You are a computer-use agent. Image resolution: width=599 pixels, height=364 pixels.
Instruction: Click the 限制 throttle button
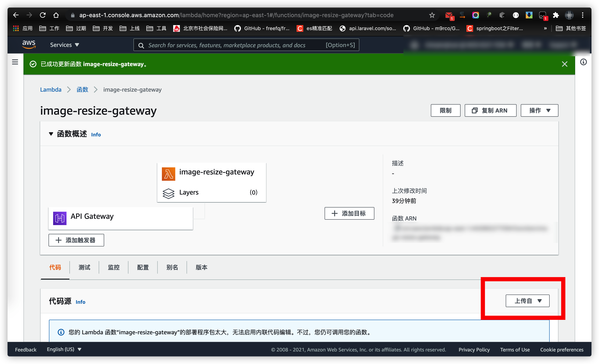[x=445, y=110]
